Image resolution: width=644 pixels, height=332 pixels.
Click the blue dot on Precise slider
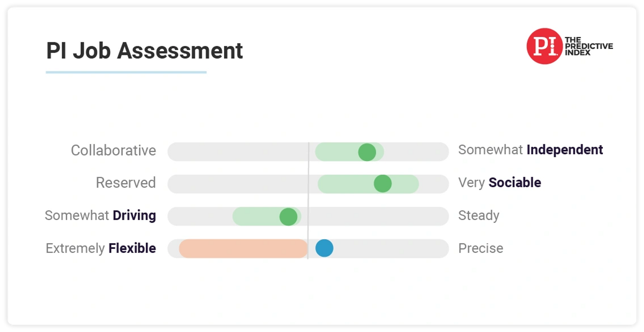[x=324, y=248]
